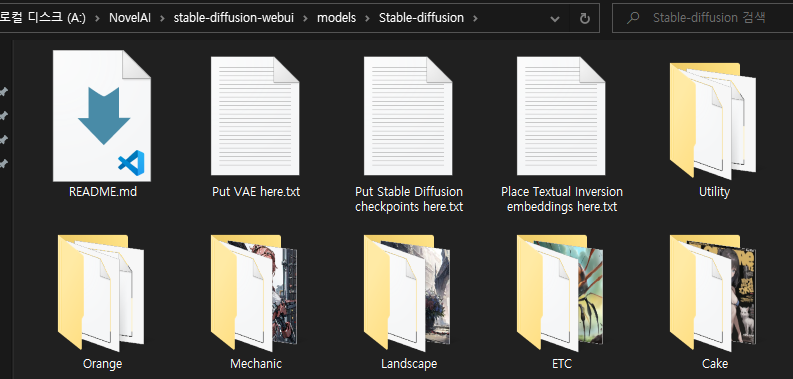This screenshot has width=793, height=379.
Task: Open the Orange folder icon
Action: point(101,292)
